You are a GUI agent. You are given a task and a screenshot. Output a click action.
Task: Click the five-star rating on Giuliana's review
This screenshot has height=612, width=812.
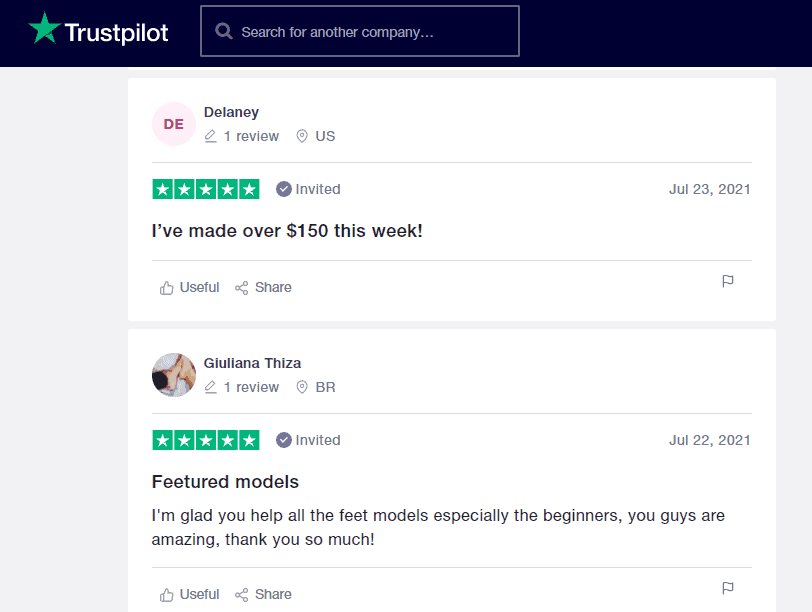[x=206, y=441]
